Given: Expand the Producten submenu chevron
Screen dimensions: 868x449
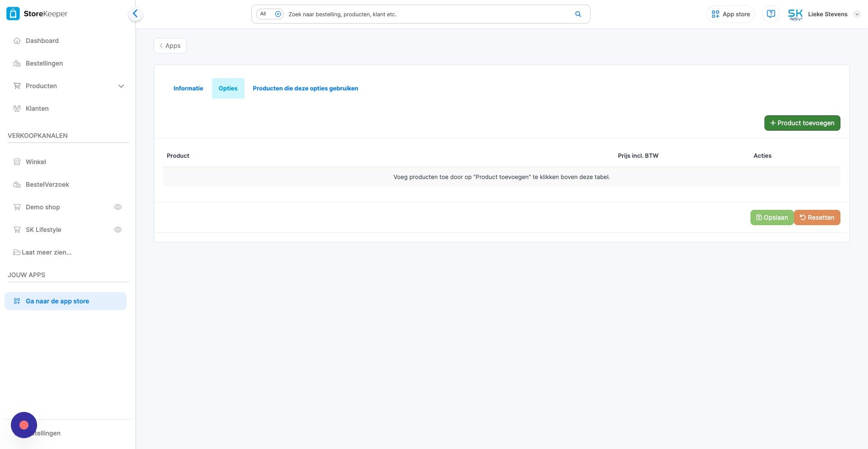Looking at the screenshot, I should (x=121, y=86).
